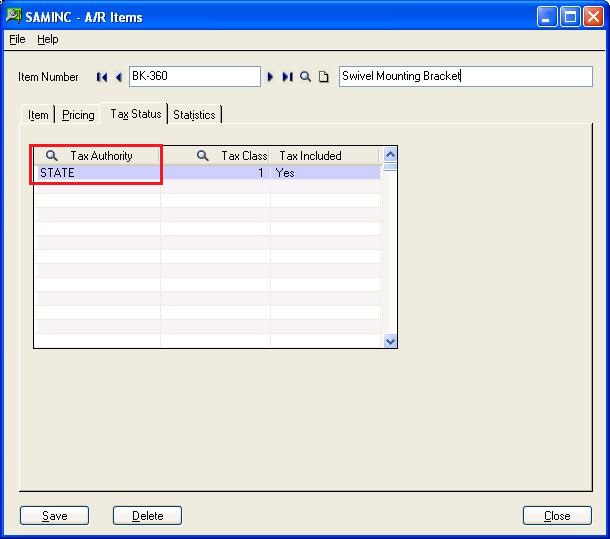Click the Delete button
This screenshot has height=539, width=610.
(x=147, y=516)
